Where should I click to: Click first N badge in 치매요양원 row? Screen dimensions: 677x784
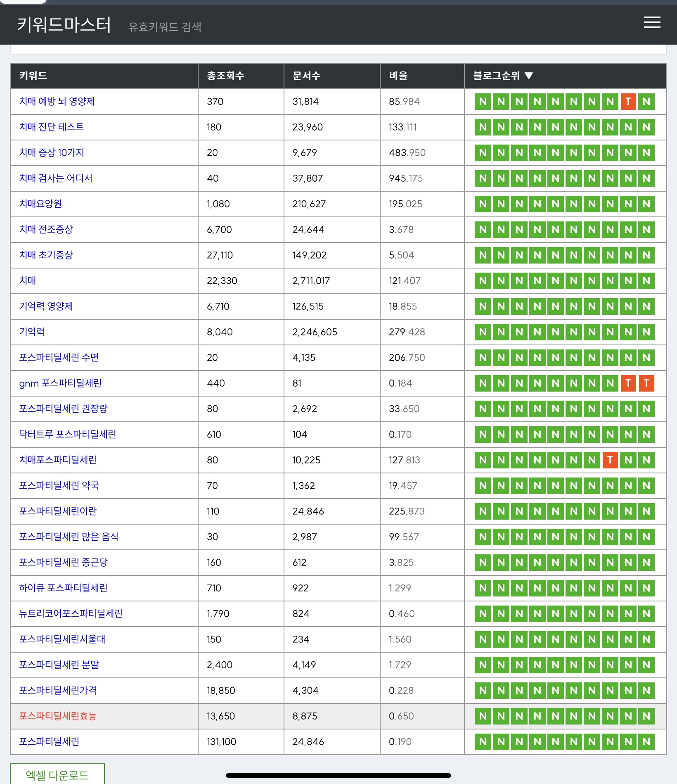483,204
